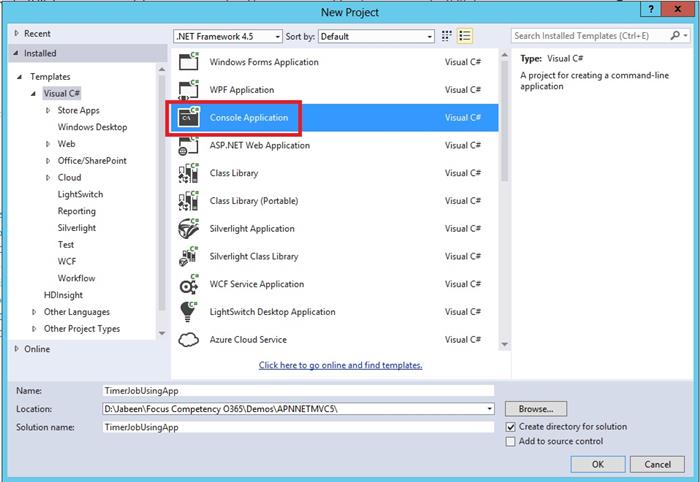Open the dialog help question mark
The height and width of the screenshot is (482, 700).
[x=651, y=9]
